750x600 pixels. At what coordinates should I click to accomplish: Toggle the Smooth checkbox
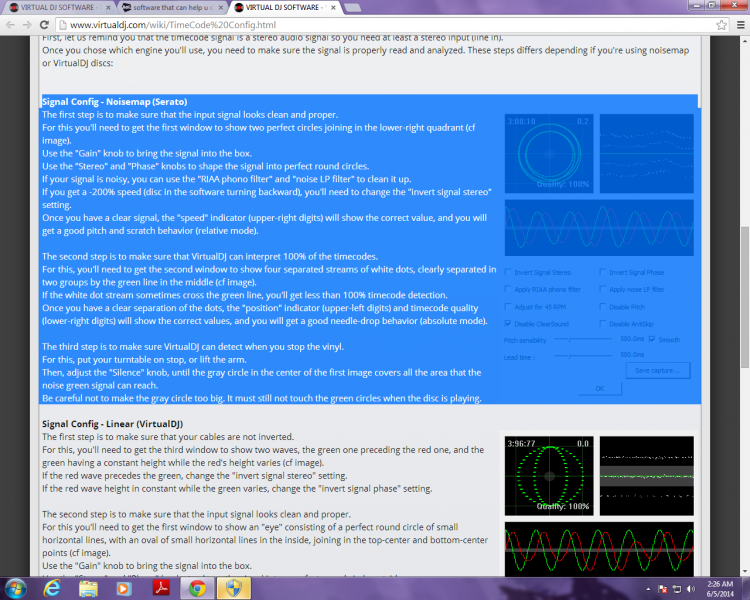click(652, 339)
